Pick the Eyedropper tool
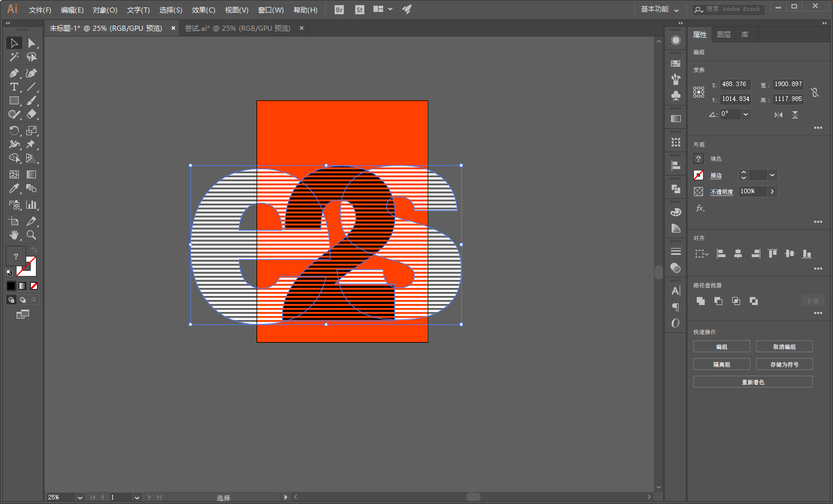 pos(14,188)
